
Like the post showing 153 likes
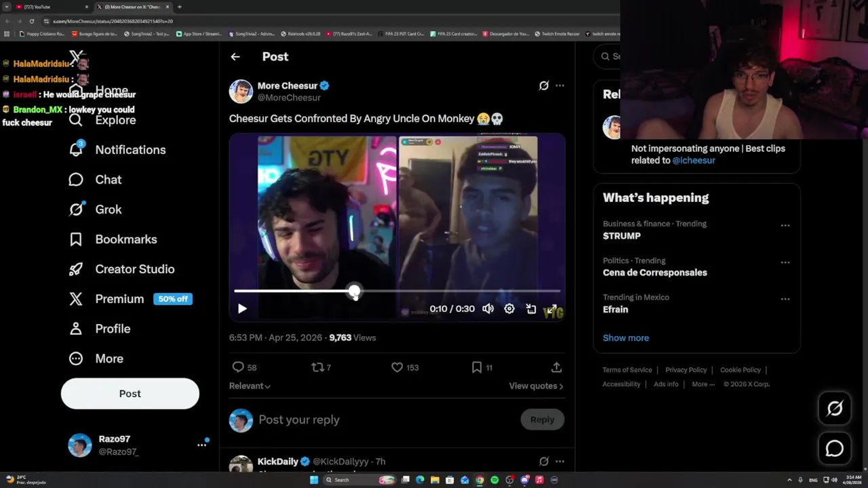click(397, 367)
